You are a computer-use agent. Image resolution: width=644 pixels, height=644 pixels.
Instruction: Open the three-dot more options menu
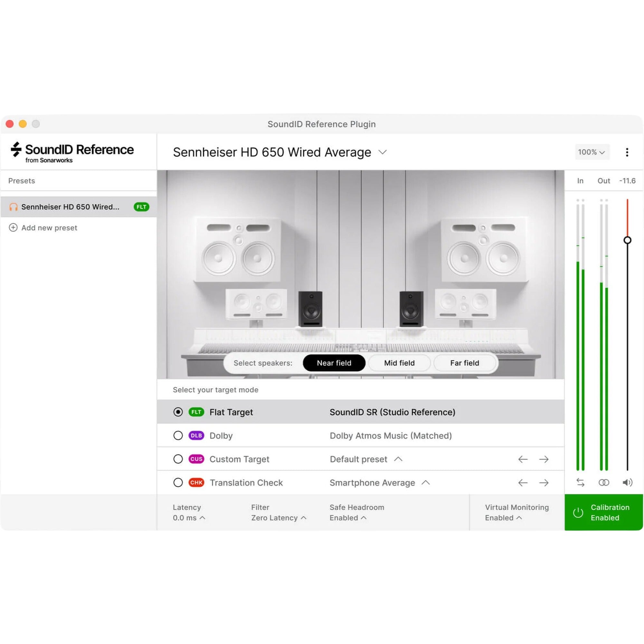pos(627,152)
